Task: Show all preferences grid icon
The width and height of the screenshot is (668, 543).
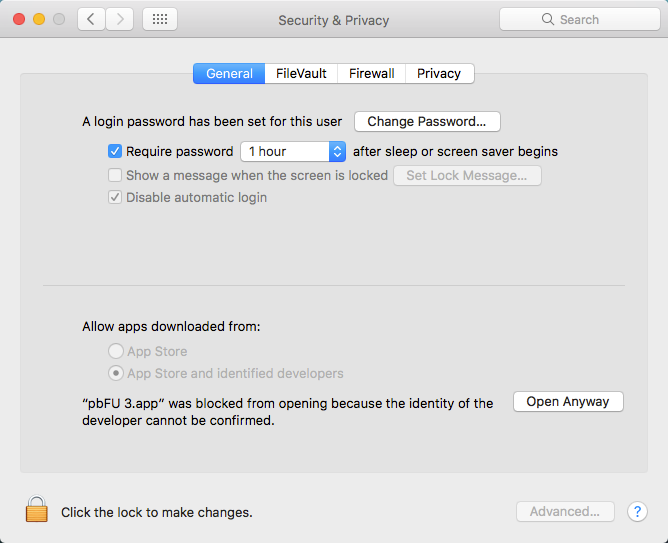Action: click(x=160, y=19)
